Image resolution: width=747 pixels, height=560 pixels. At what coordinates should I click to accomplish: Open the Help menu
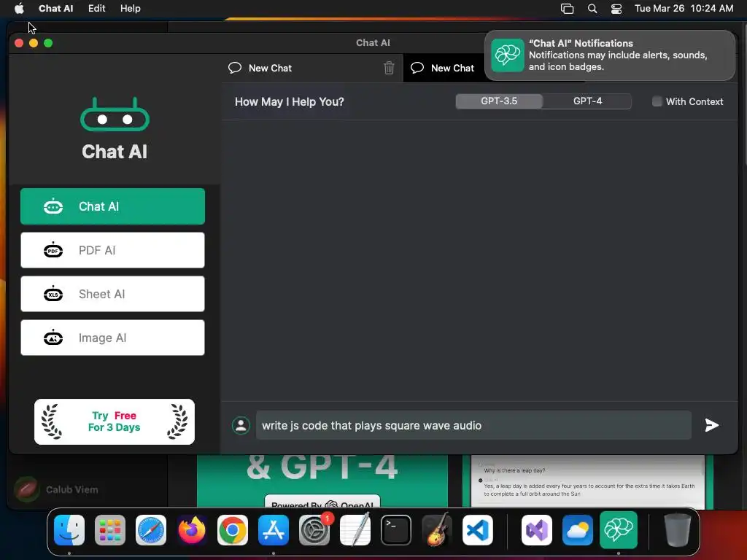coord(130,9)
